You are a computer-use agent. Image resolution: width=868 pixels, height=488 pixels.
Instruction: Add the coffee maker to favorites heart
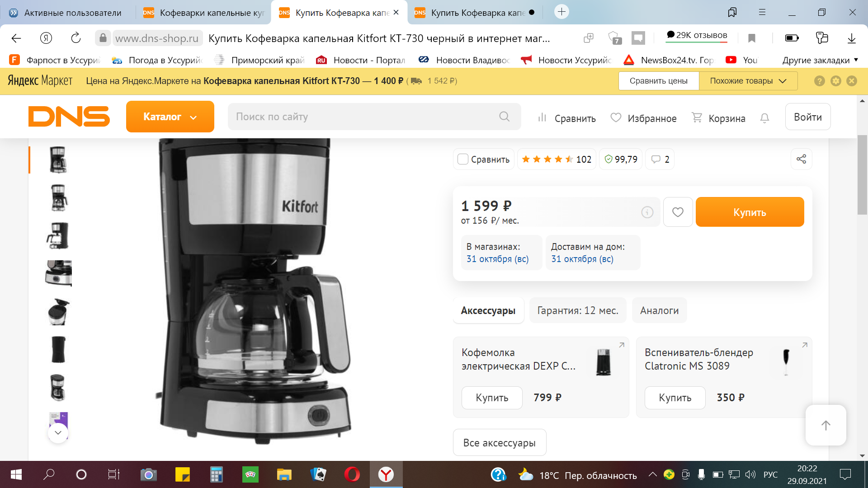(x=678, y=212)
